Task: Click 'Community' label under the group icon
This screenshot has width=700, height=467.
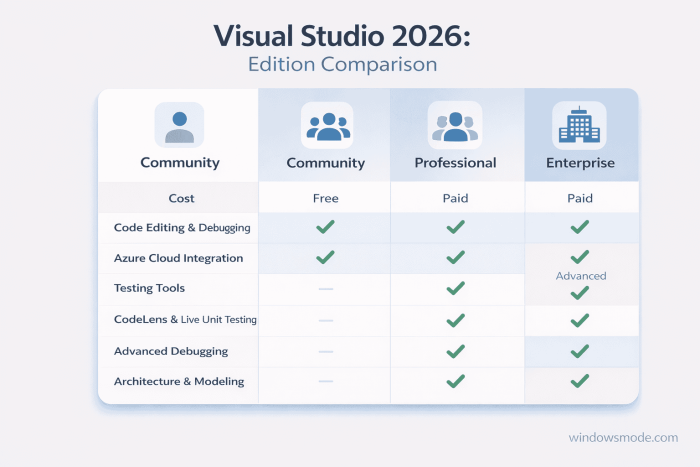Action: [326, 163]
